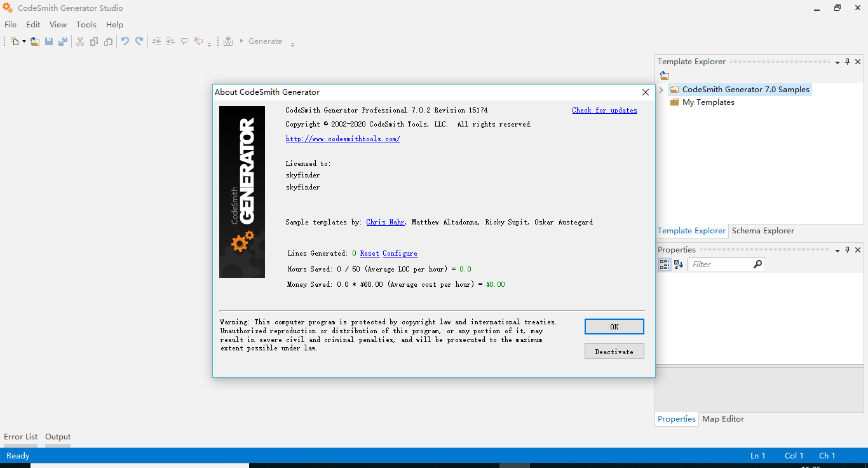Toggle auto-hide pin on Properties panel
Image resolution: width=868 pixels, height=468 pixels.
[x=847, y=250]
